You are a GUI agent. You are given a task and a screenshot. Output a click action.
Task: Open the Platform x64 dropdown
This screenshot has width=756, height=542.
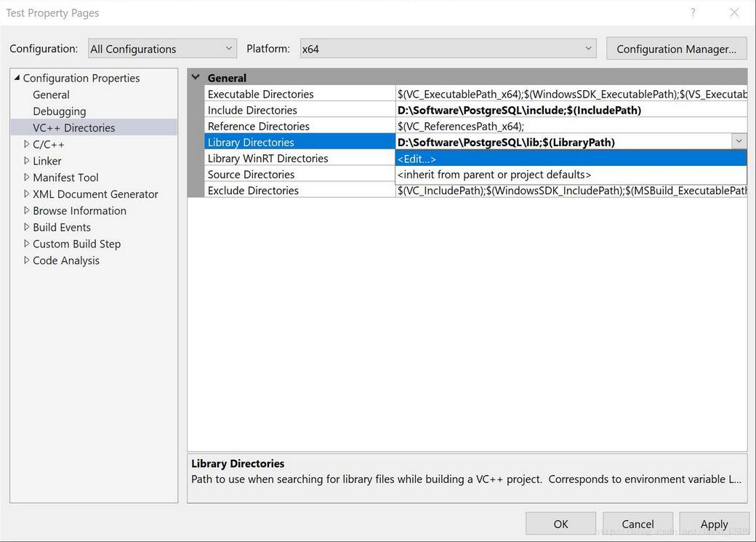[448, 49]
